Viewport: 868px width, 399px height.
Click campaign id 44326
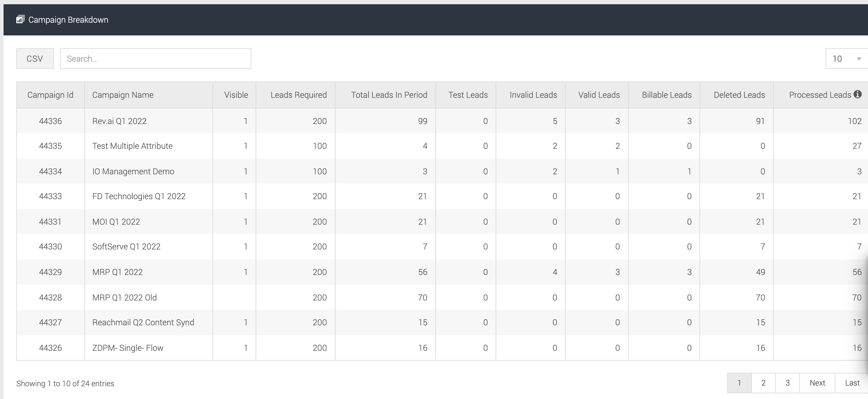point(50,348)
